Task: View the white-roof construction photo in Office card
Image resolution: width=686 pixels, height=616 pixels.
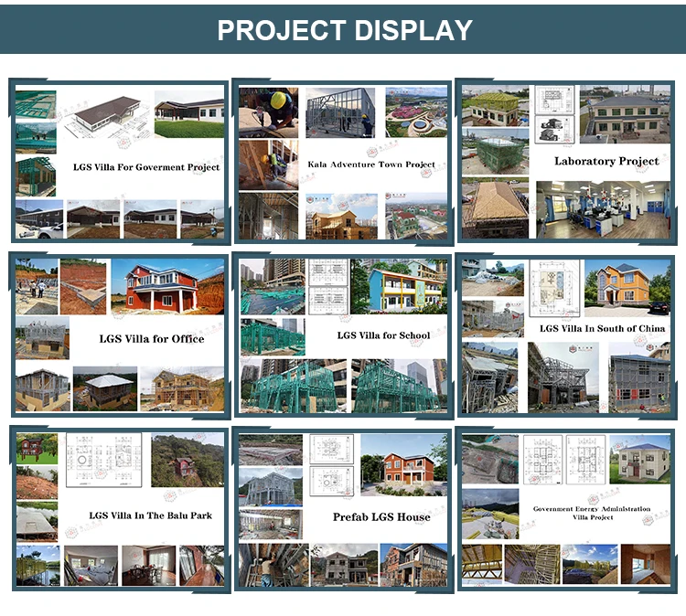Action: click(x=105, y=388)
